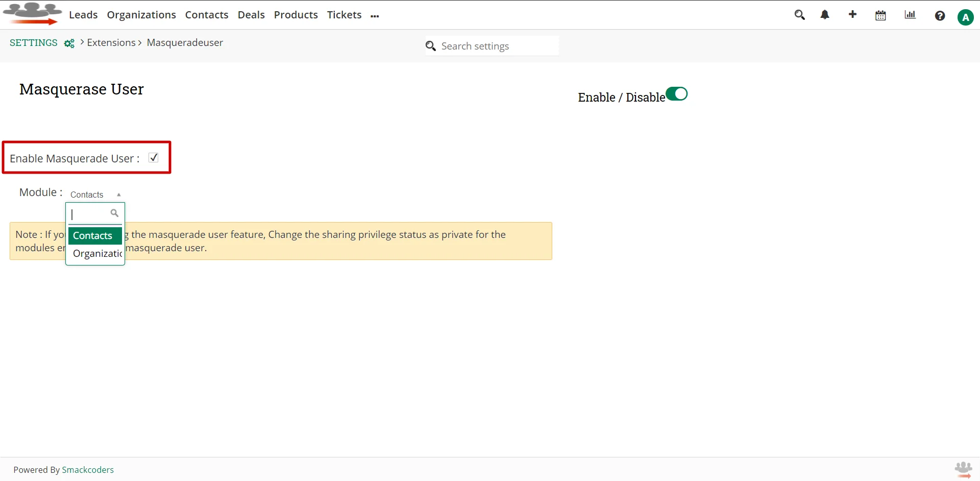Click the Smackcoders support icon bottom right

pos(963,469)
